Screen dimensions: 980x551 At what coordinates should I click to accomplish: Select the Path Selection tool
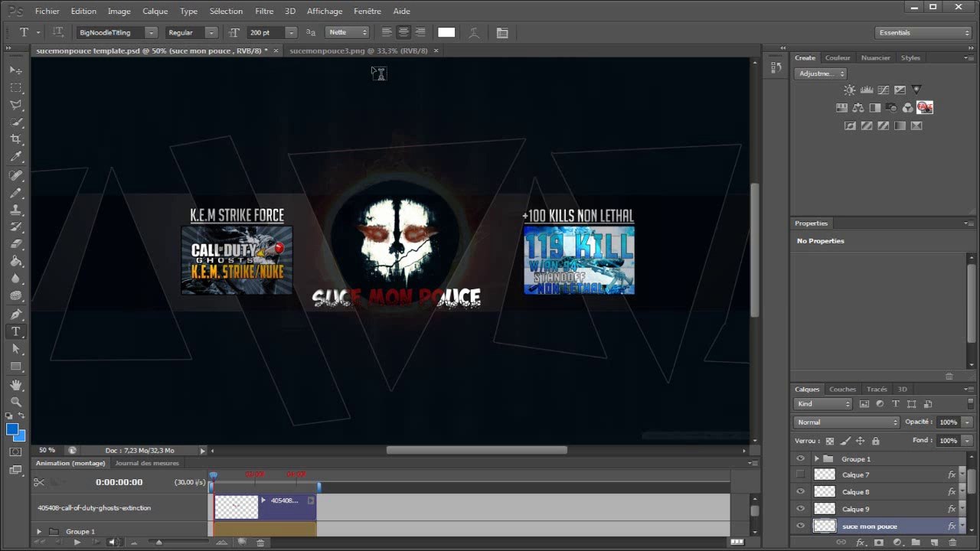pyautogui.click(x=15, y=349)
